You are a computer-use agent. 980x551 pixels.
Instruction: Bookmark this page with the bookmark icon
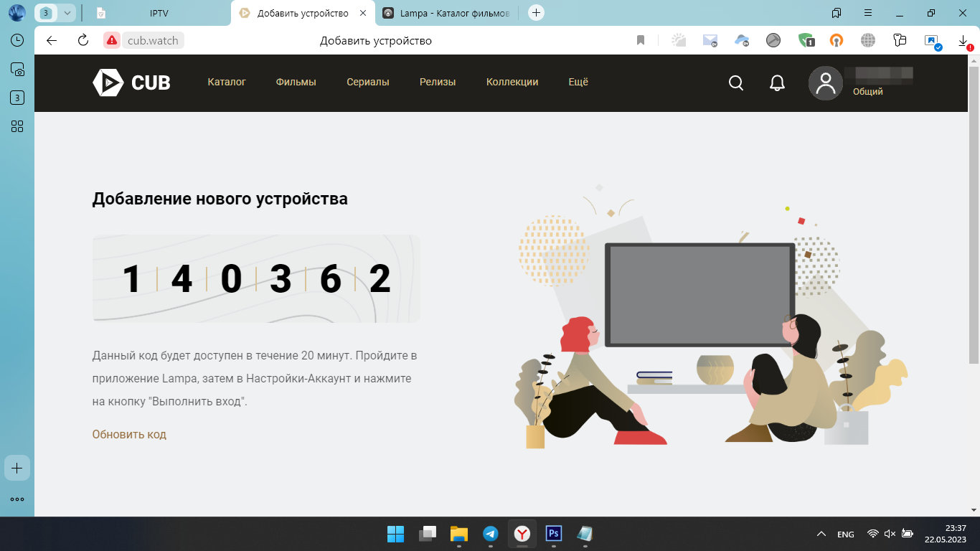641,40
